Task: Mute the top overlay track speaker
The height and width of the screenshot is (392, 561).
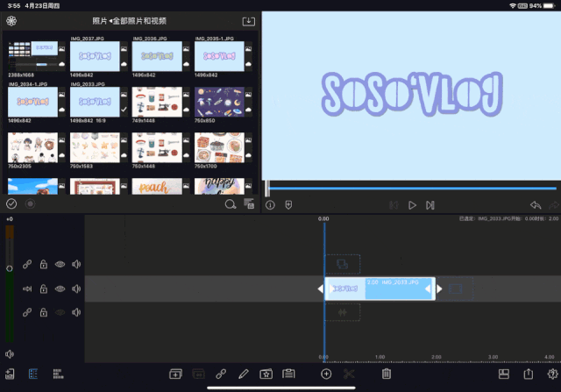Action: [x=76, y=264]
